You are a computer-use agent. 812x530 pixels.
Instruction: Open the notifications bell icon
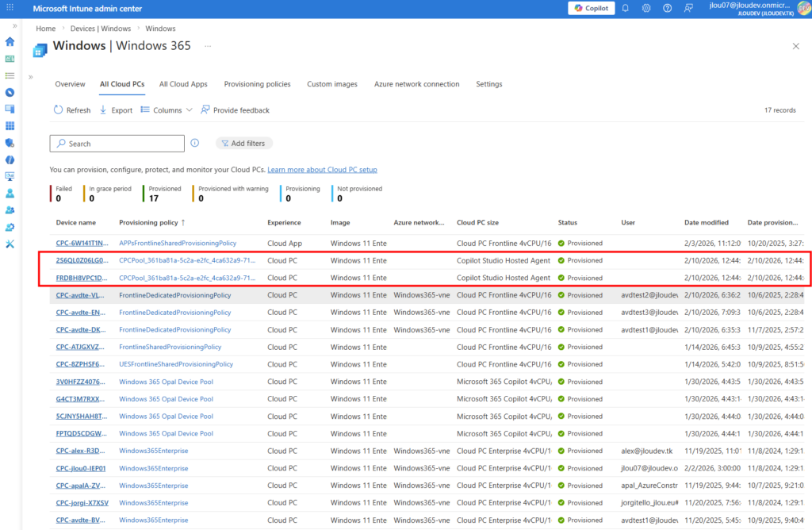626,8
